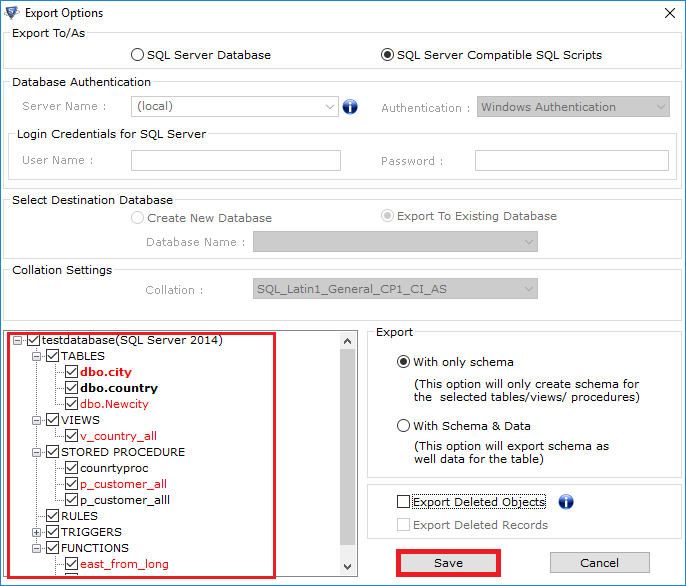
Task: Expand the TRIGGERS tree node
Action: pos(36,533)
